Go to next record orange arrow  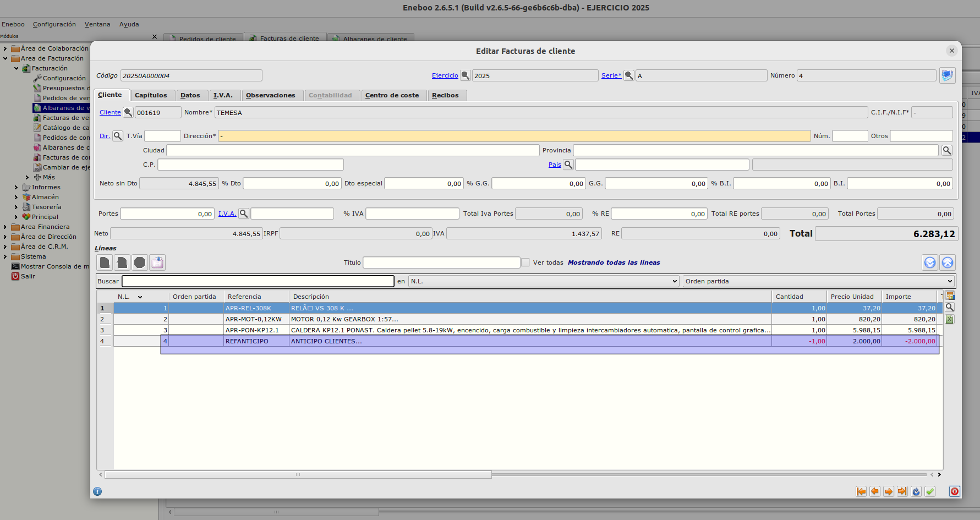click(889, 491)
